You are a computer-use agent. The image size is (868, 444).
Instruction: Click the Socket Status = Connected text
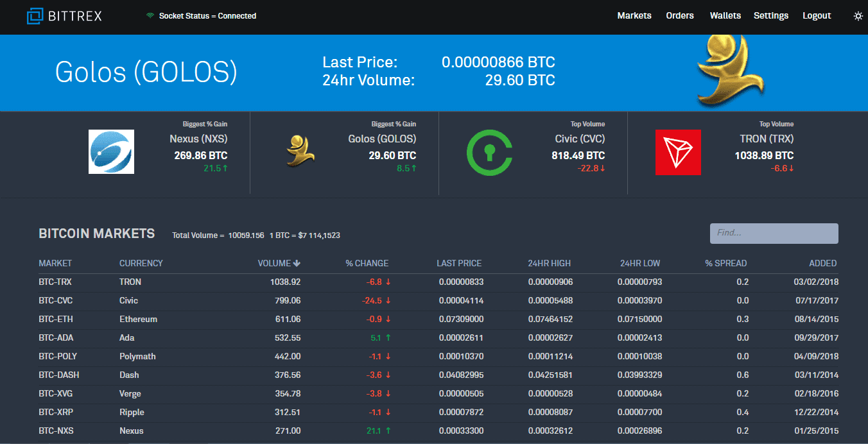pos(207,16)
